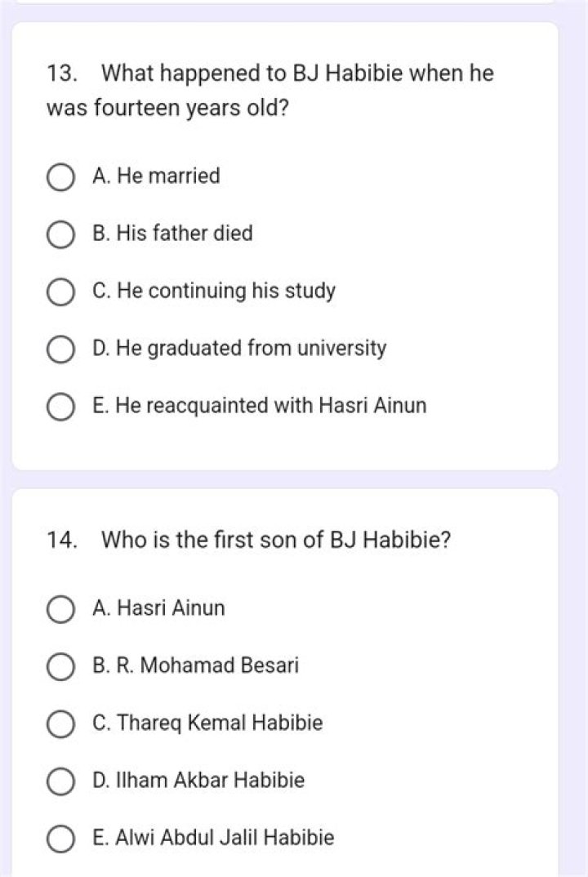Select radio button for 'He married'
This screenshot has width=588, height=877.
[x=60, y=177]
